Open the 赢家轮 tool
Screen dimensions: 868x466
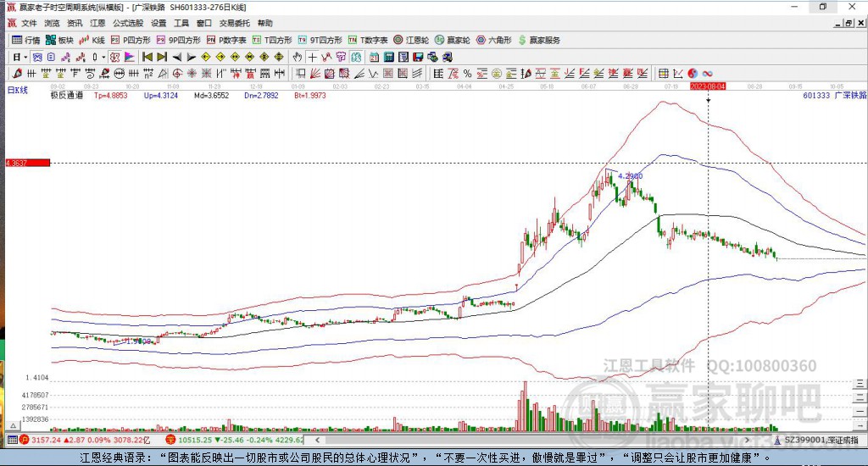[452, 40]
